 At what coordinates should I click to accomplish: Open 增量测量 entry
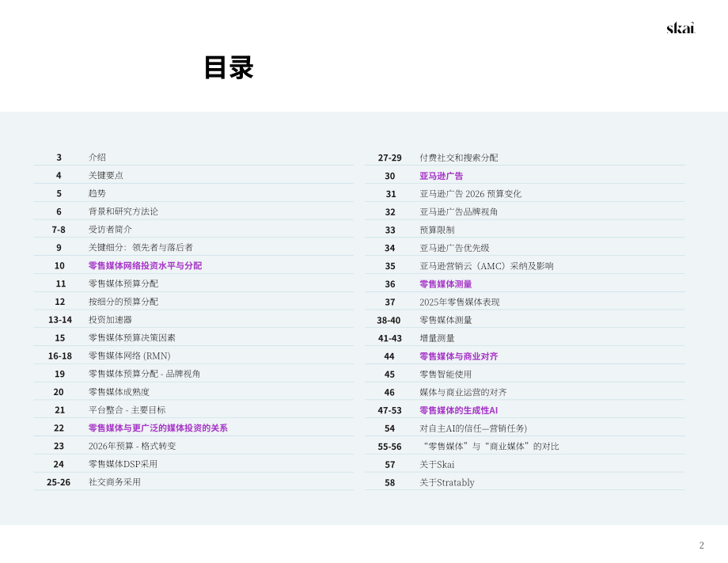[x=437, y=338]
